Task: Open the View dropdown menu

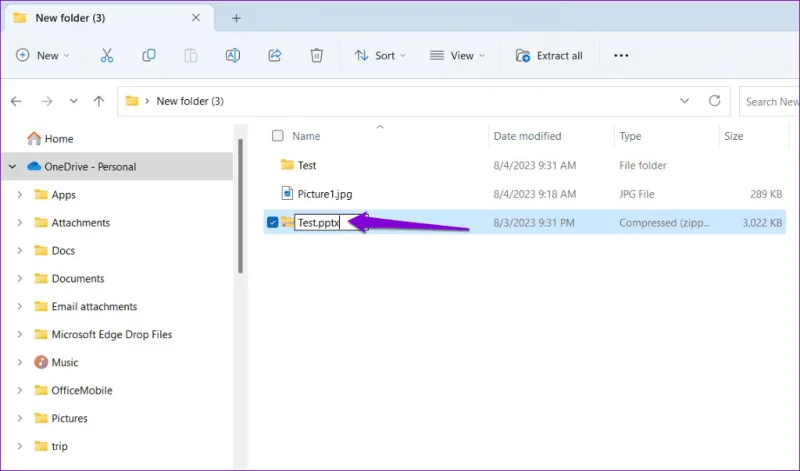Action: coord(457,55)
